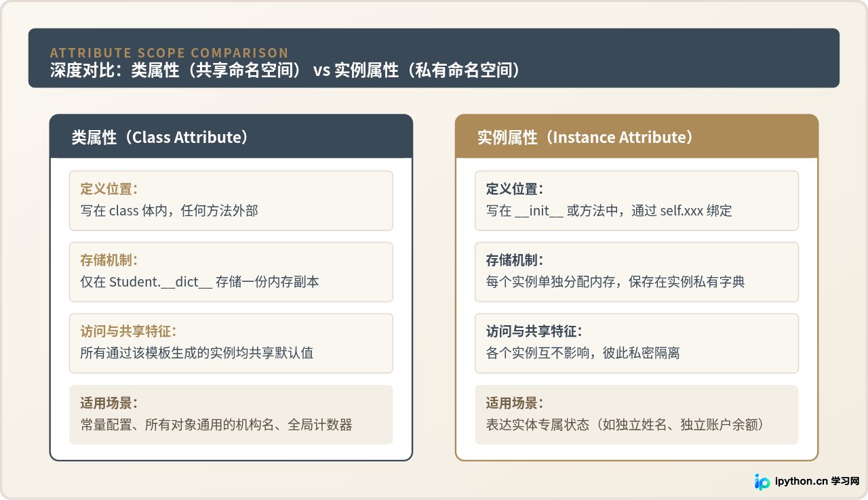The image size is (868, 500).
Task: Click the "类属性（Class Attribute）" card header
Action: tap(231, 137)
